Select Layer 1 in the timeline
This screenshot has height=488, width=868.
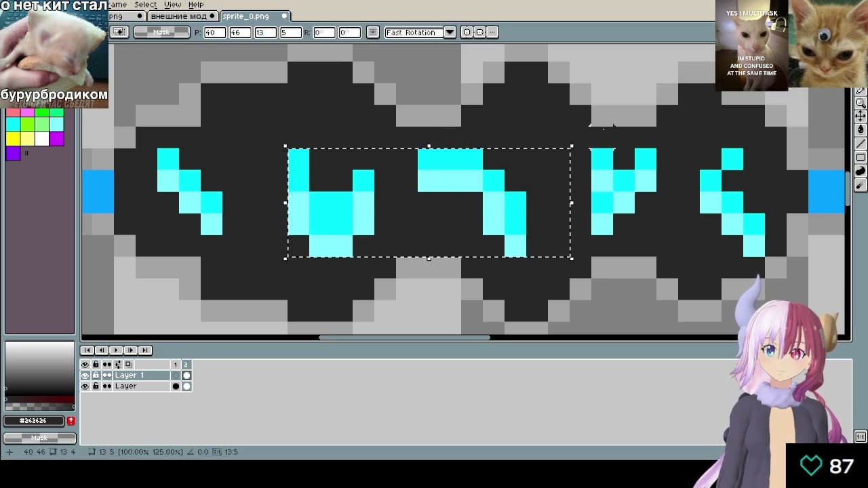point(141,375)
